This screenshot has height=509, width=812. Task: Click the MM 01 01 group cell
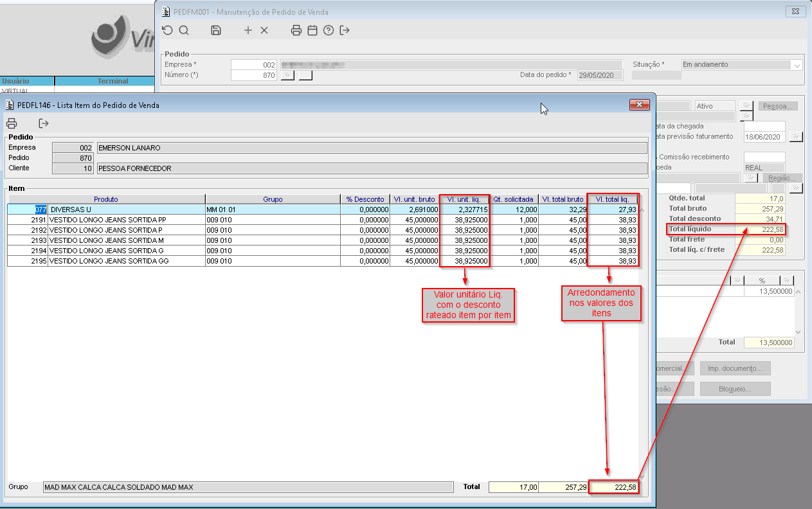pyautogui.click(x=273, y=210)
